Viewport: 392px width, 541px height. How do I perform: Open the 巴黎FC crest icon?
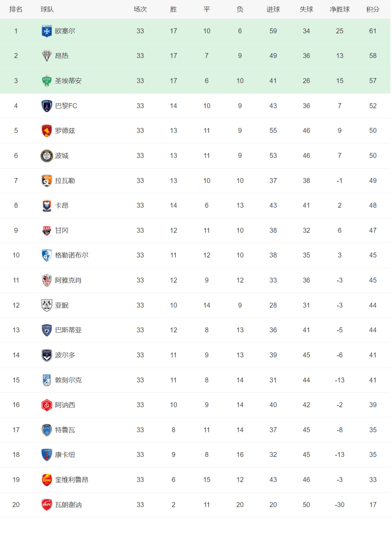[x=47, y=106]
